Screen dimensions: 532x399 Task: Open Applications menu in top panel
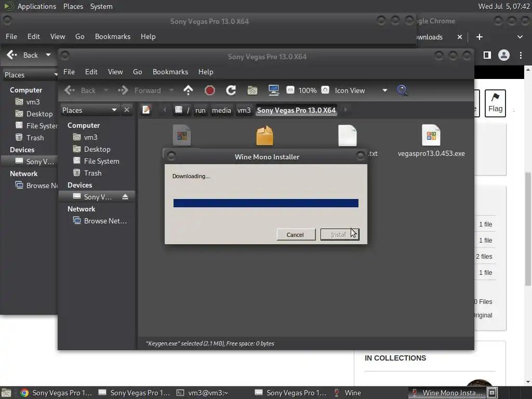tap(37, 6)
